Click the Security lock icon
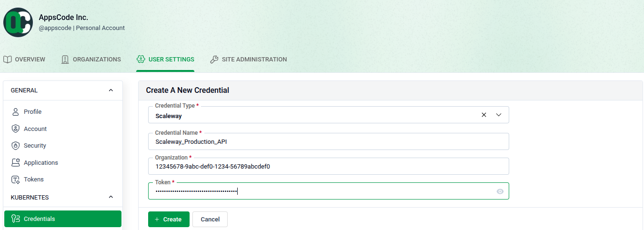 coord(15,146)
